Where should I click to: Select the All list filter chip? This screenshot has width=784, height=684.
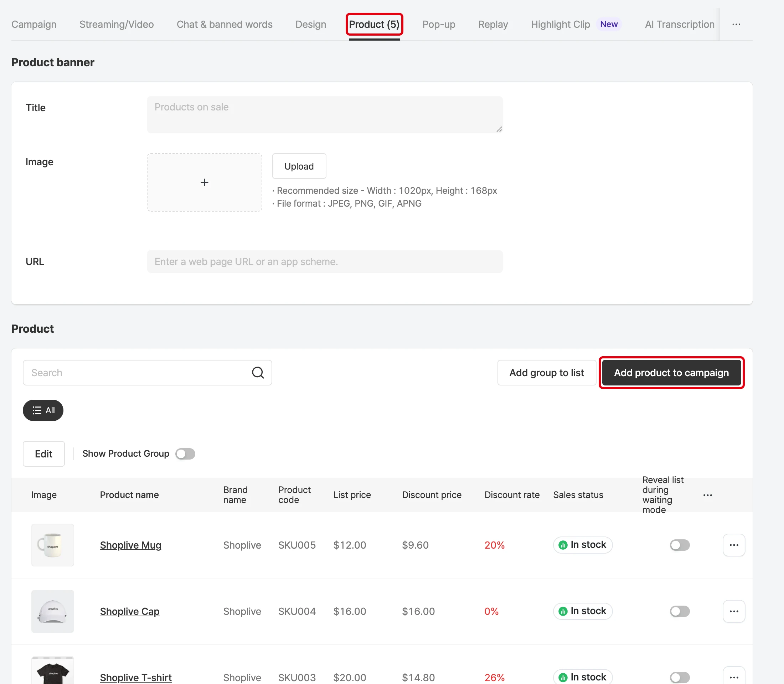click(x=43, y=410)
